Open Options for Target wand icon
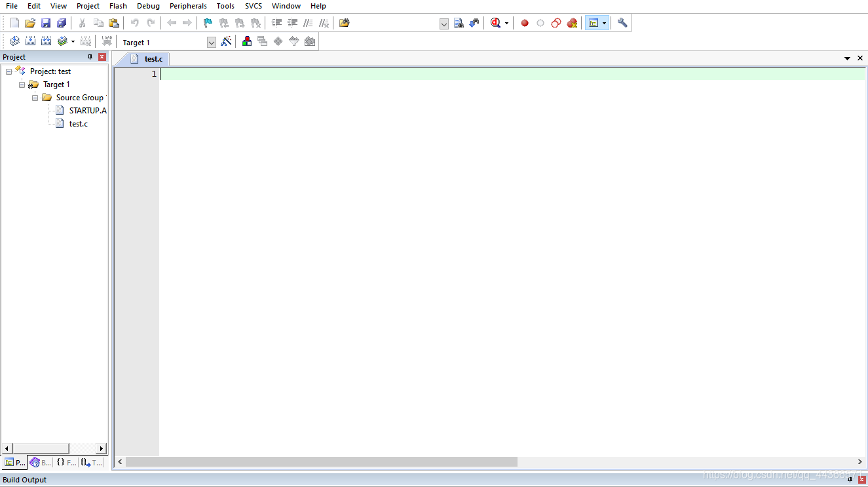 coord(226,41)
